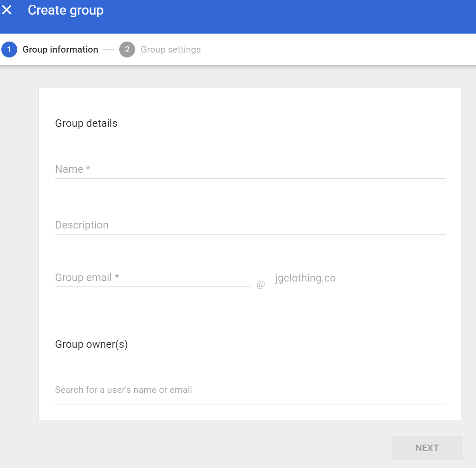Click into the Description field

point(250,225)
